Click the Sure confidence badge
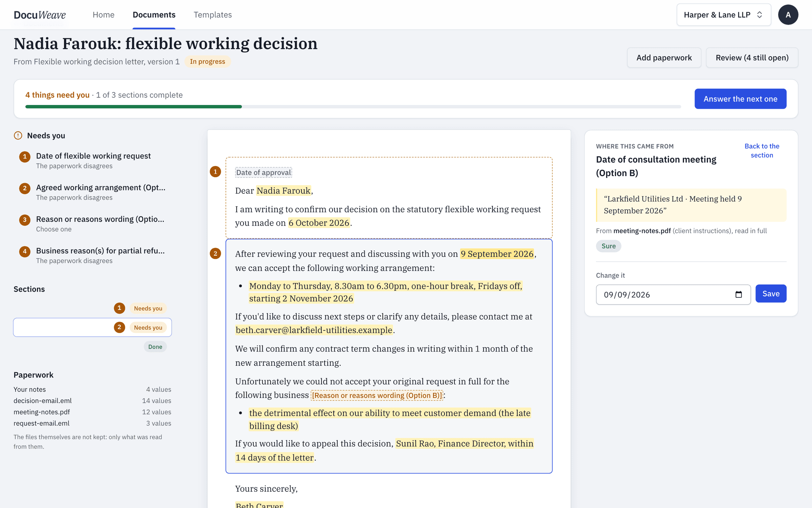The image size is (812, 508). (x=608, y=246)
